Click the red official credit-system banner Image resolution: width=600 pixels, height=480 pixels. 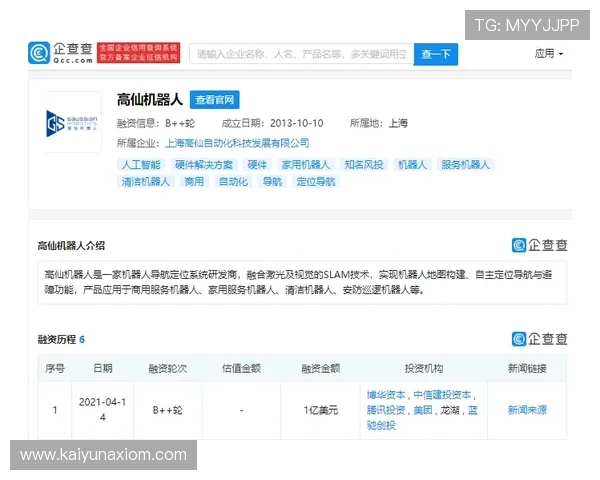click(x=139, y=53)
